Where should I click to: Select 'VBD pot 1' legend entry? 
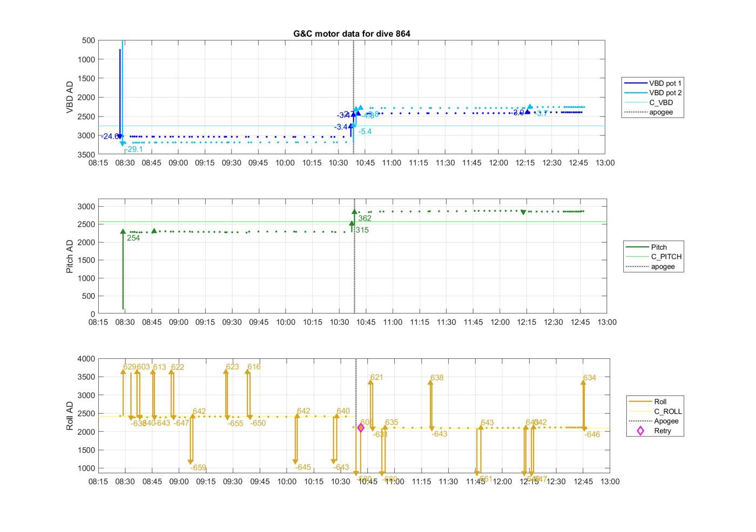point(665,83)
